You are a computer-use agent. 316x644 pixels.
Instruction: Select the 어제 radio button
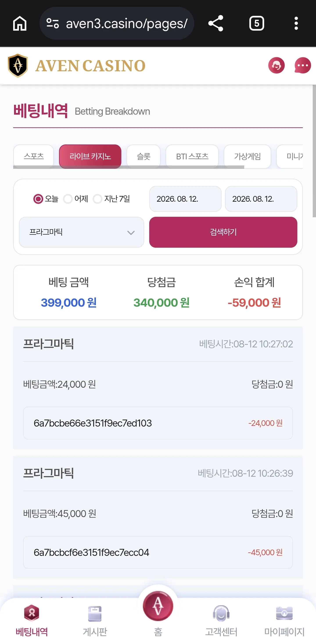pos(68,199)
